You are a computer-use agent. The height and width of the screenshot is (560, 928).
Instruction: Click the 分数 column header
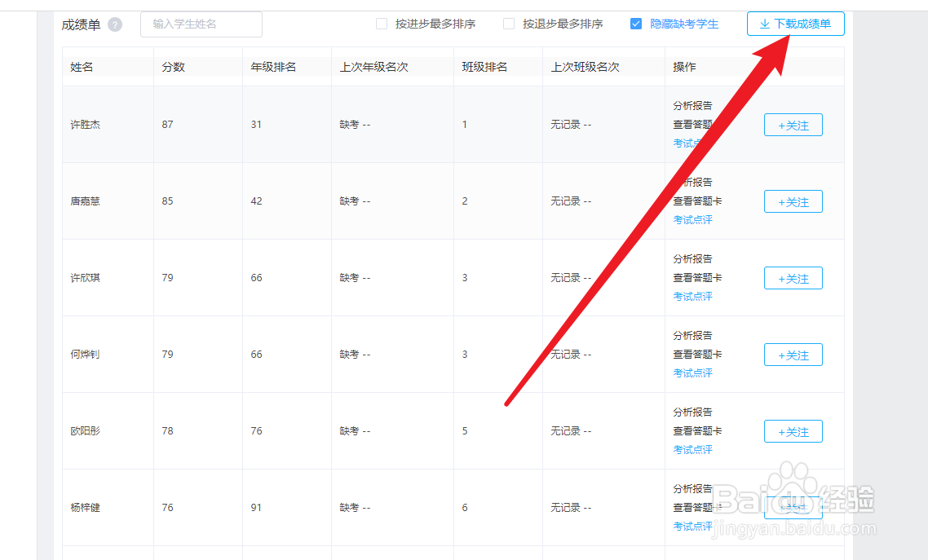click(174, 67)
